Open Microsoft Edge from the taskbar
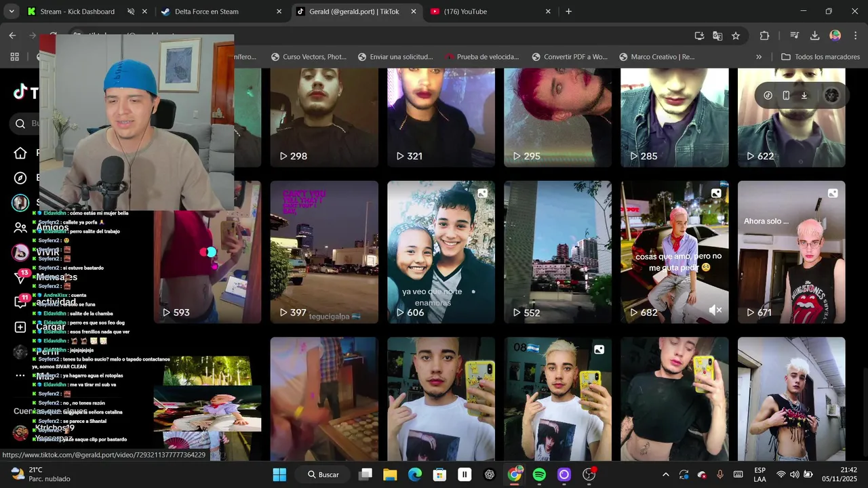This screenshot has height=488, width=868. tap(415, 474)
